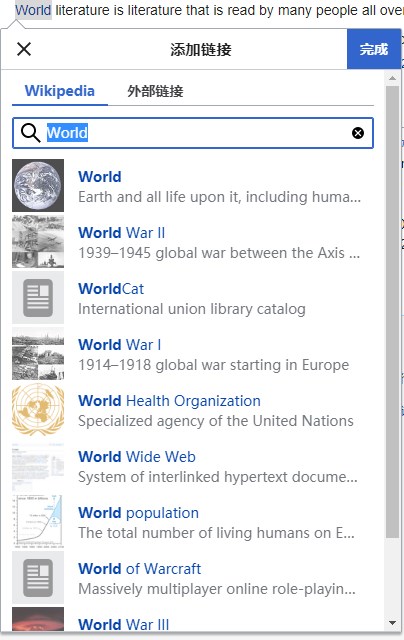The image size is (404, 640).
Task: Click the magnifying glass search icon
Action: [31, 133]
